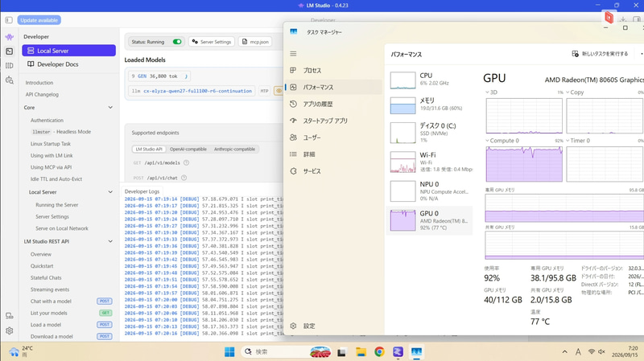Open Chat with a model docs link
This screenshot has width=644, height=361.
(51, 302)
